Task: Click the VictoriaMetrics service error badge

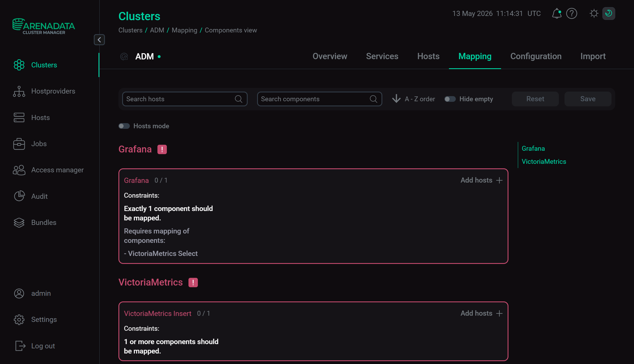Action: (193, 282)
